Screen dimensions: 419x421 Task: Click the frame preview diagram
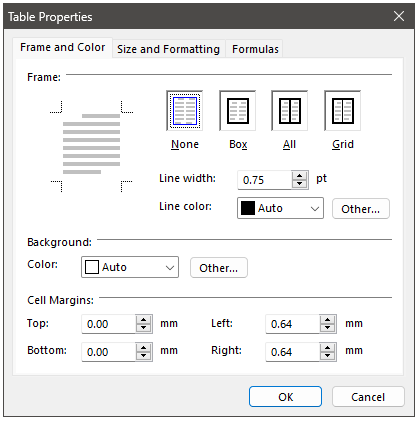tap(91, 147)
